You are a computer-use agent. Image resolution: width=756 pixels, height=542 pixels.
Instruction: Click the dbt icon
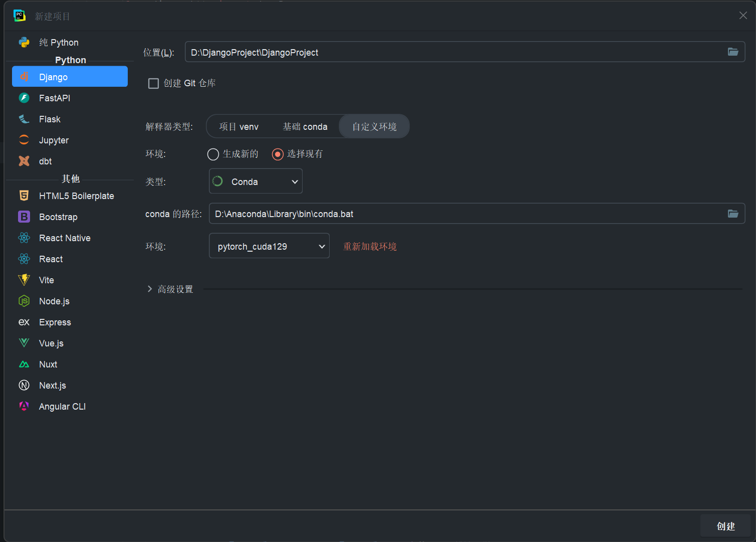24,161
